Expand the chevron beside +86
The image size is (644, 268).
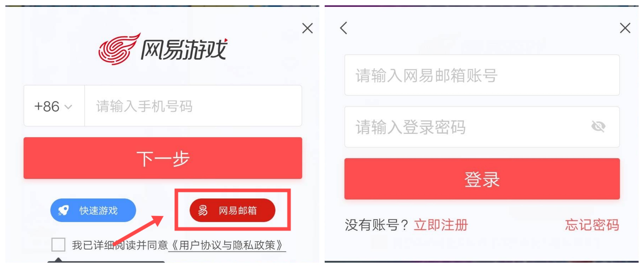tap(68, 107)
